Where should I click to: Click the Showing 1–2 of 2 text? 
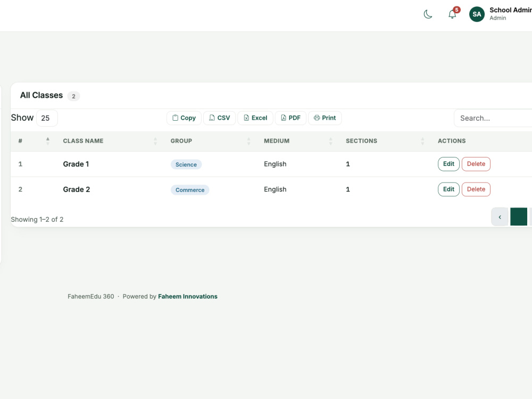37,220
